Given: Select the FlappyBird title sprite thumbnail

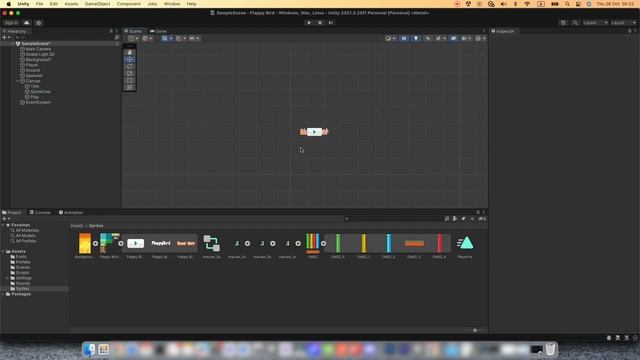Looking at the screenshot, I should [x=161, y=243].
